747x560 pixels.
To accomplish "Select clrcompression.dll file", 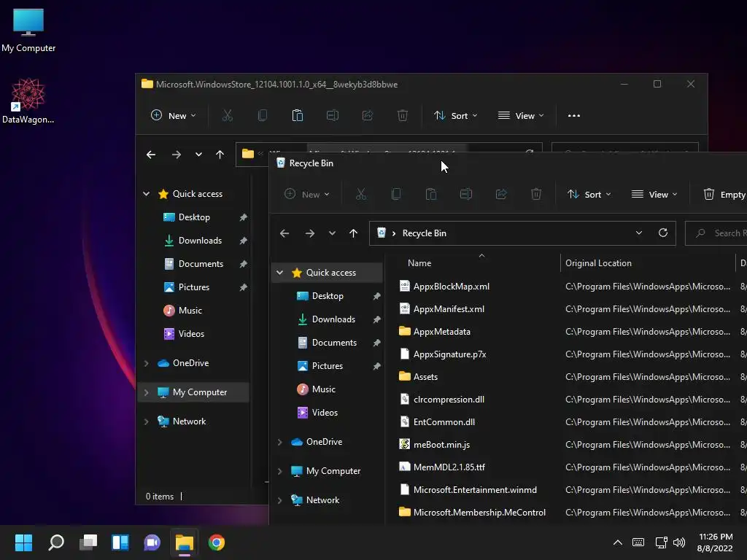I will (x=449, y=400).
